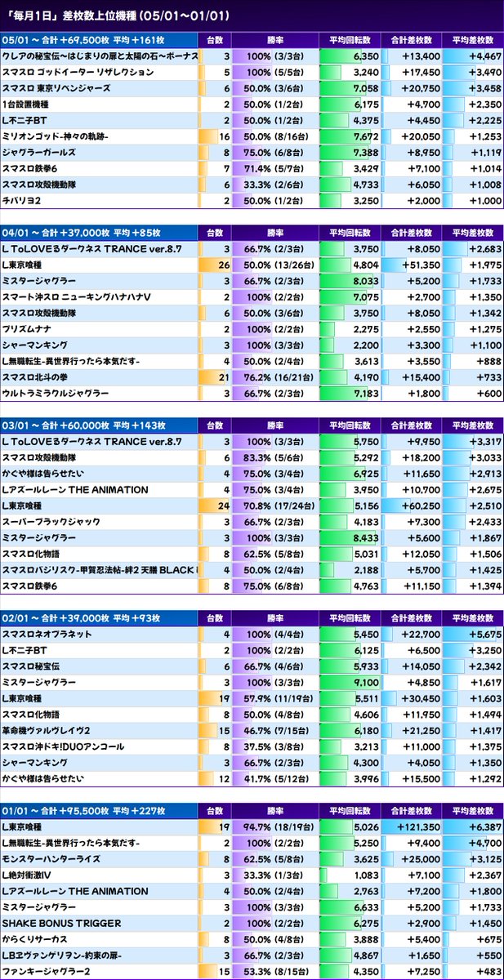This screenshot has width=504, height=980.
Task: Select the 05/01 合計 +69,500枚 section header
Action: pos(99,38)
